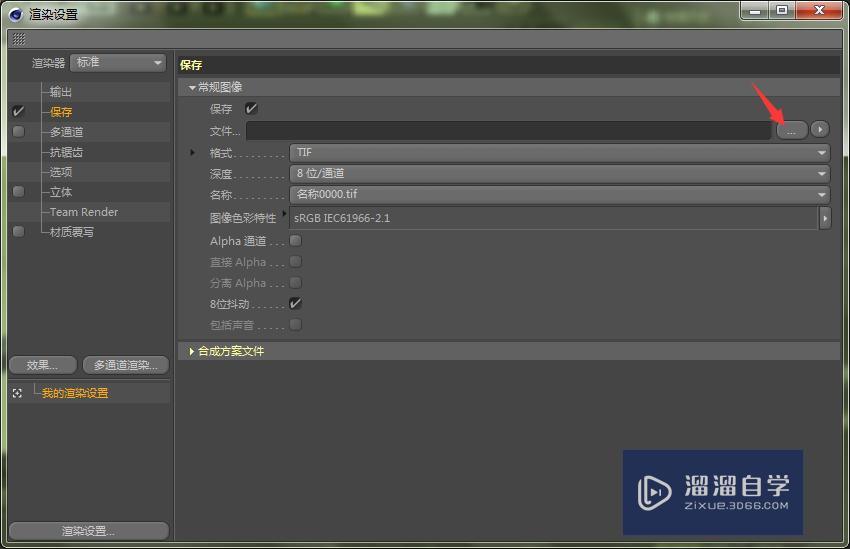This screenshot has width=850, height=549.
Task: Select 输出 in the settings list
Action: (61, 92)
